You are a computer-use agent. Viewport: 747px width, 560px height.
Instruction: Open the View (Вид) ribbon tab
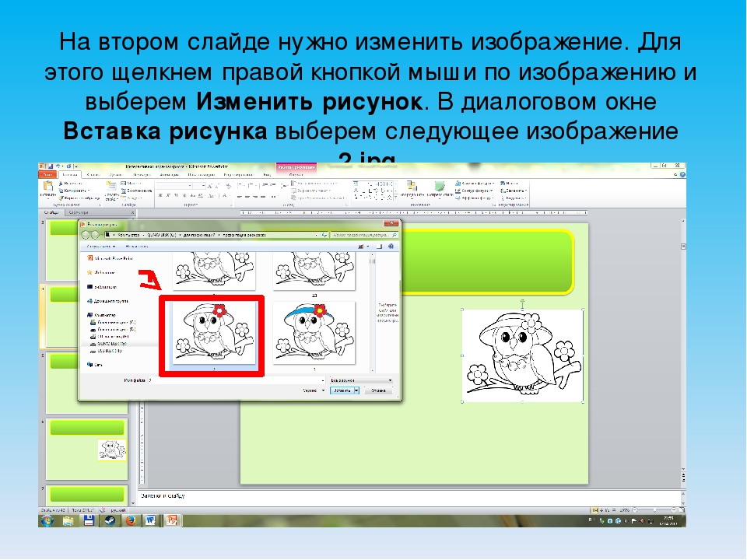[267, 175]
